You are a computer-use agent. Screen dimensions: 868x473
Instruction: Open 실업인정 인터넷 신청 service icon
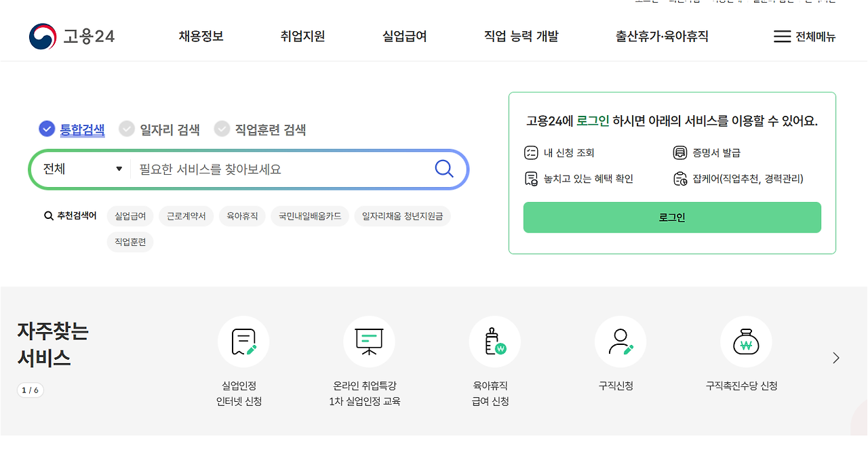[243, 342]
